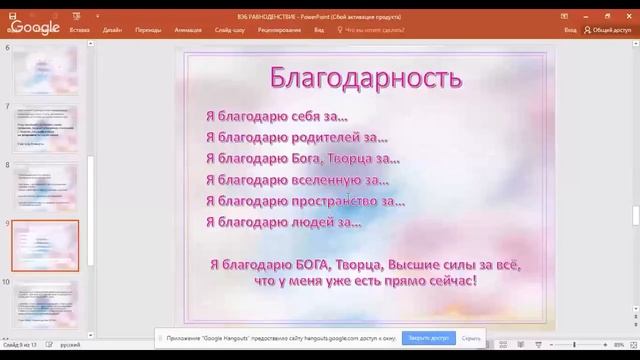Viewport: 640px width, 360px height.
Task: Click the zoom percentage value
Action: (619, 345)
